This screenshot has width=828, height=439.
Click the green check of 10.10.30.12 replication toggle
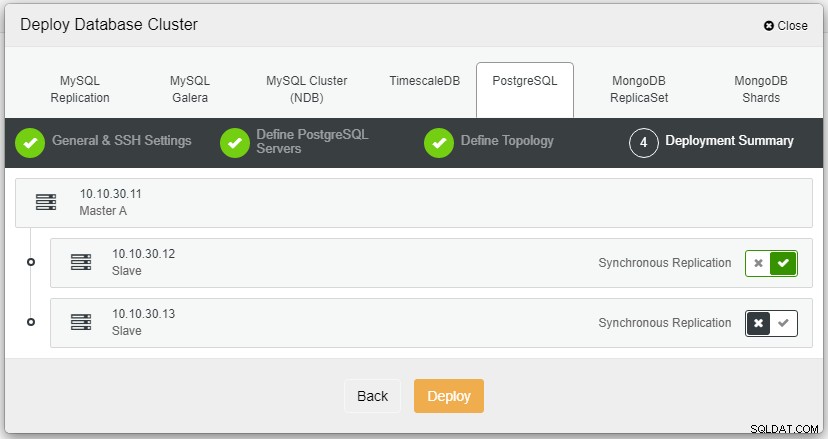[x=783, y=263]
